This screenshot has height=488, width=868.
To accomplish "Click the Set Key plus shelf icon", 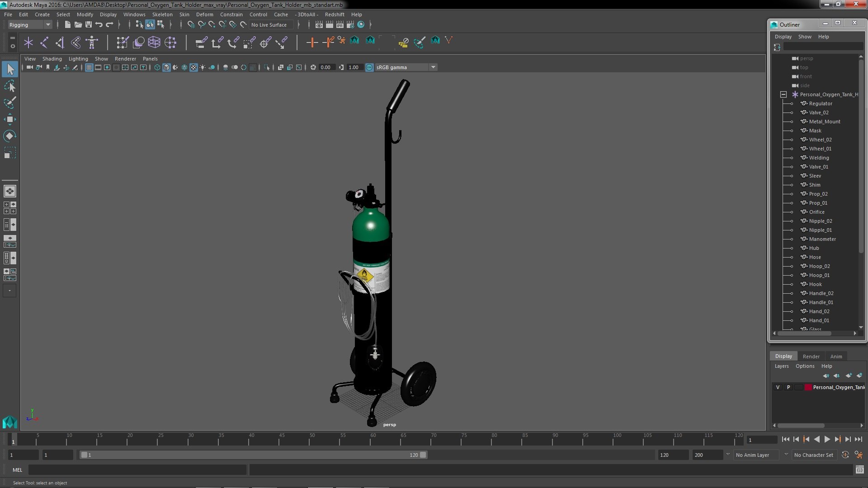I will [x=311, y=43].
